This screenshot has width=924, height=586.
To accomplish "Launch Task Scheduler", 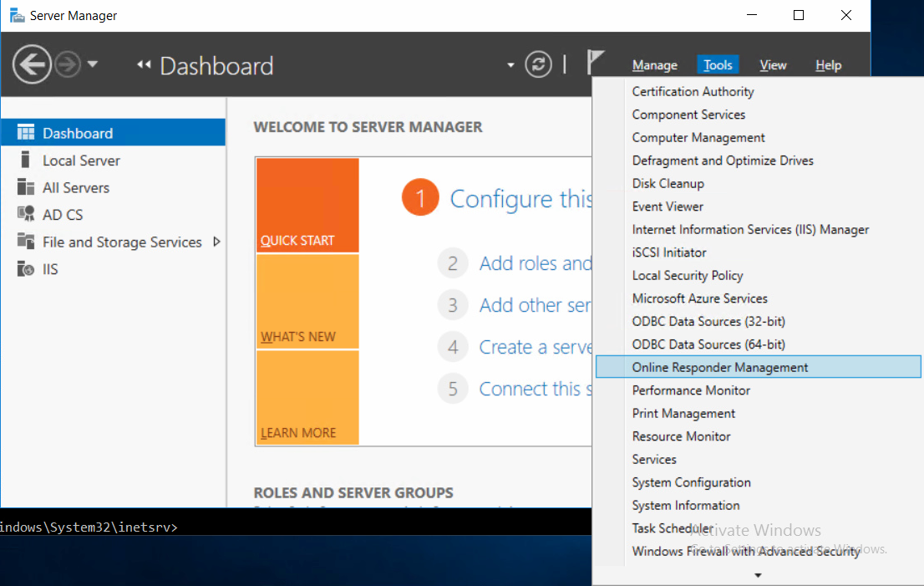I will click(x=673, y=528).
